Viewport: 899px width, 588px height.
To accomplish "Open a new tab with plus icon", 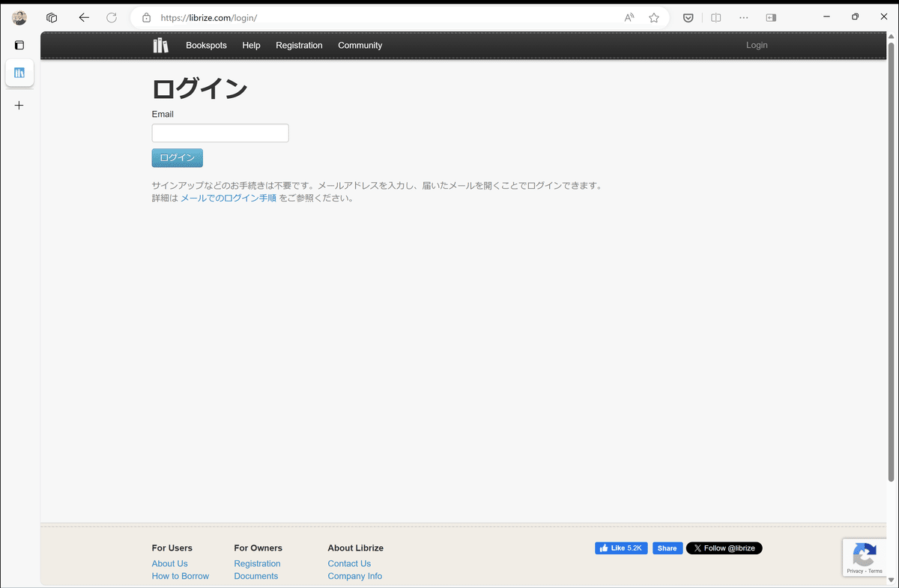I will [19, 106].
